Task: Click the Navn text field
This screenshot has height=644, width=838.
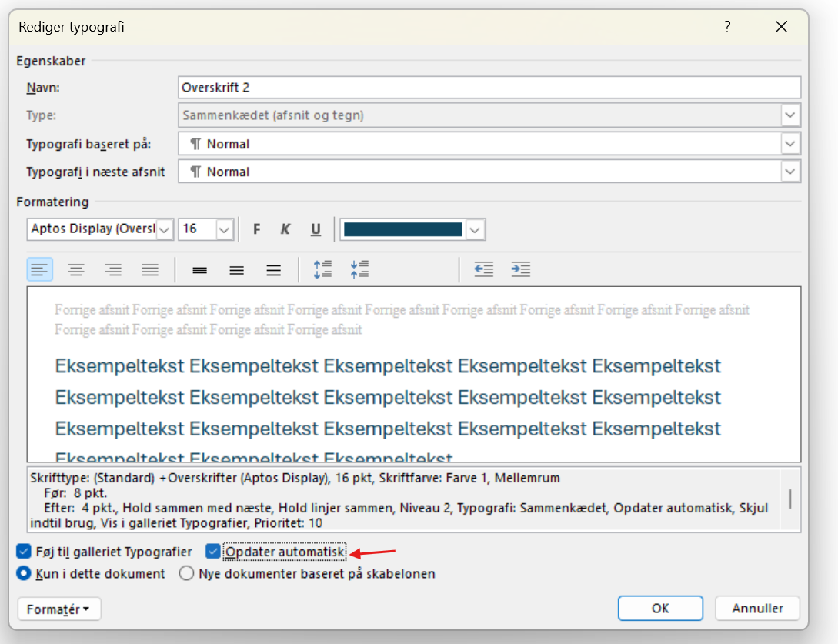Action: coord(489,88)
